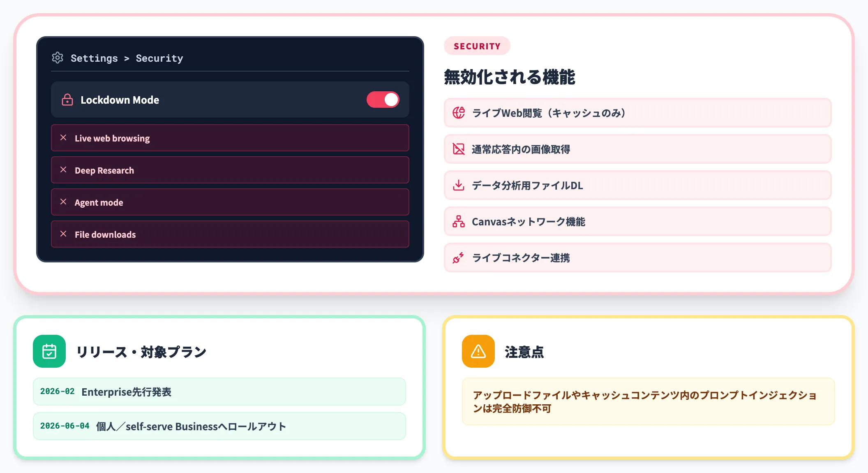Turn off the Lockdown Mode switch
868x473 pixels.
383,100
